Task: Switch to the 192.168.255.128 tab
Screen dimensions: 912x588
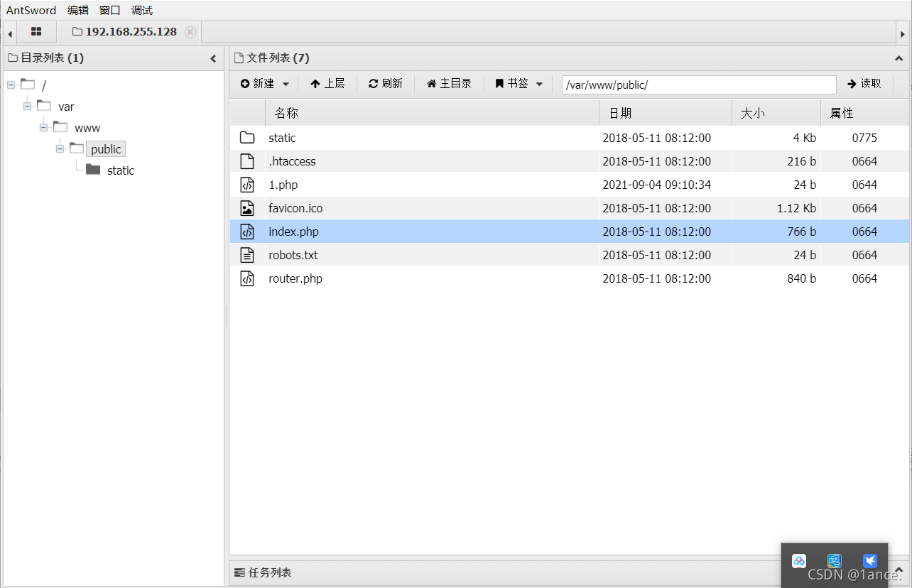Action: click(131, 32)
